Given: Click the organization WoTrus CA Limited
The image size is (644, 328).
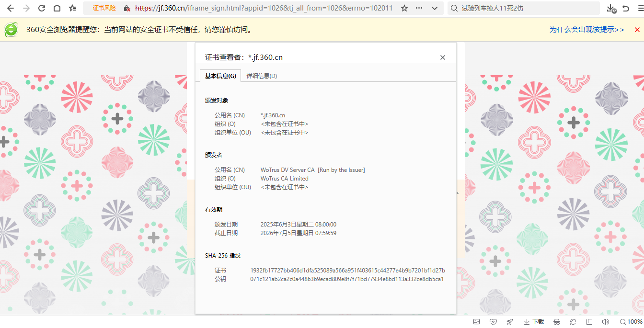Looking at the screenshot, I should (x=285, y=179).
